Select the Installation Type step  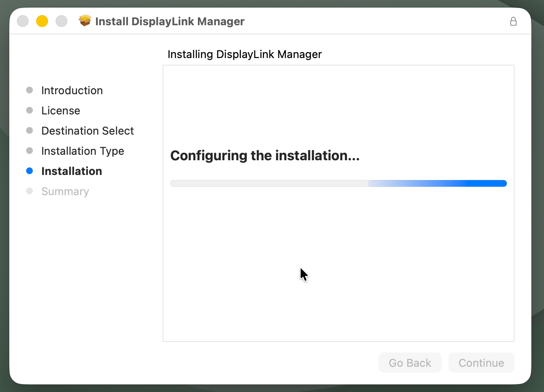pos(83,151)
